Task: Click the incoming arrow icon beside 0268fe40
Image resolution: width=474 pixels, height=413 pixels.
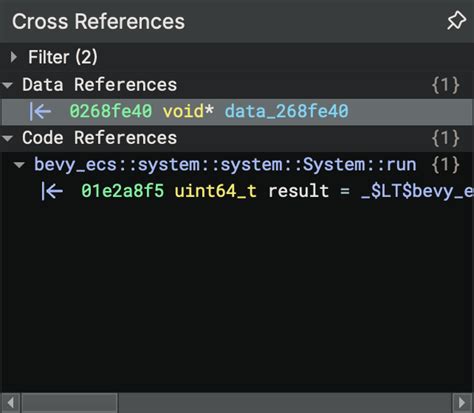Action: point(40,111)
